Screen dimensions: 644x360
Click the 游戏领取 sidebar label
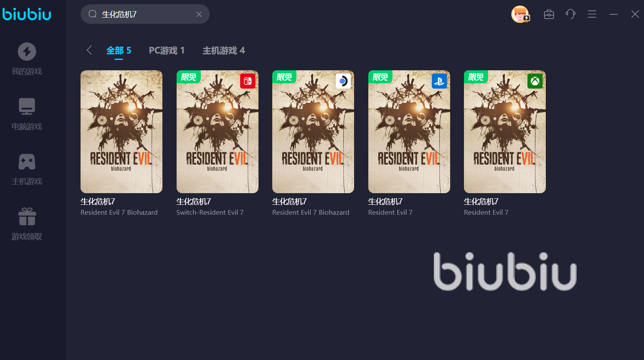(27, 237)
